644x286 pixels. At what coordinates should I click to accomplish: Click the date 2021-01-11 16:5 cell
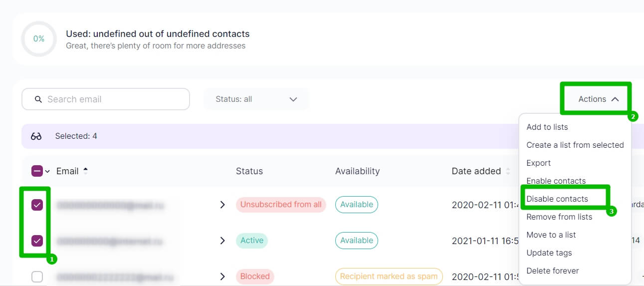(x=485, y=241)
